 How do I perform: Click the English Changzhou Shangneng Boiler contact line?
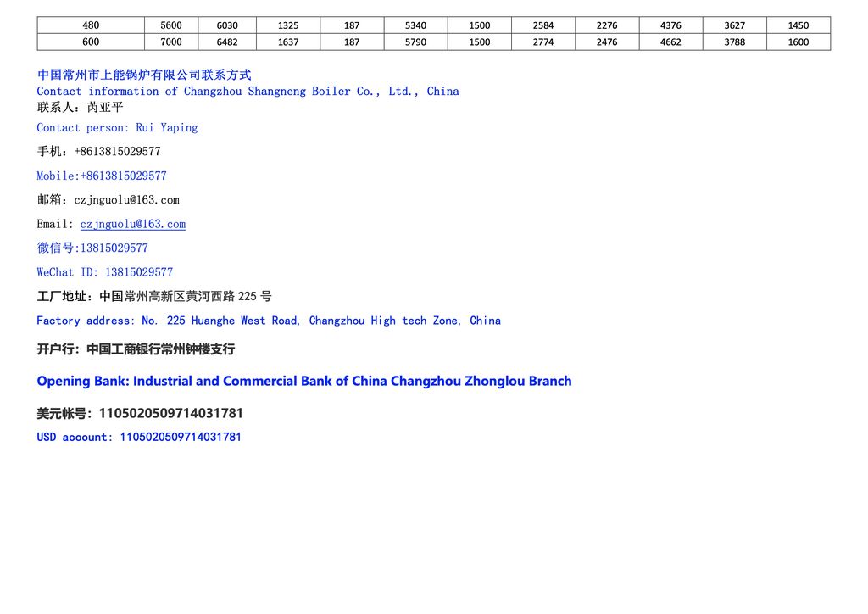(248, 91)
